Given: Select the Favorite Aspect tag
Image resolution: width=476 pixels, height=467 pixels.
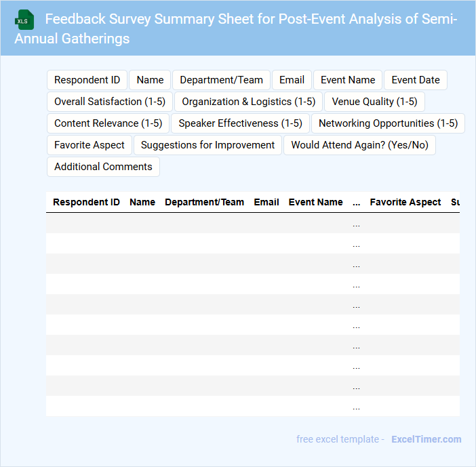Looking at the screenshot, I should (90, 145).
